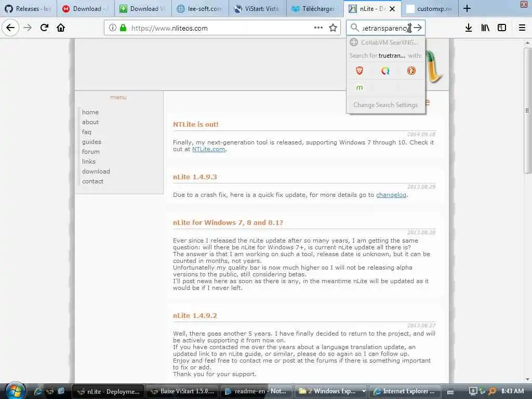Search with the DuckDuckGo engine icon

coord(411,71)
